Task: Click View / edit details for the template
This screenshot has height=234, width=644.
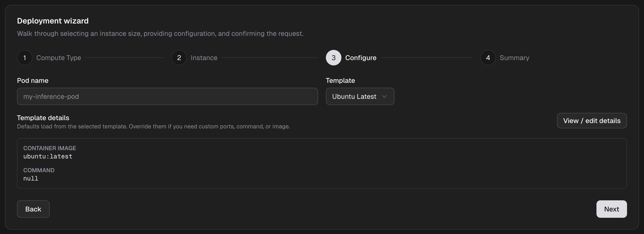Action: point(592,121)
